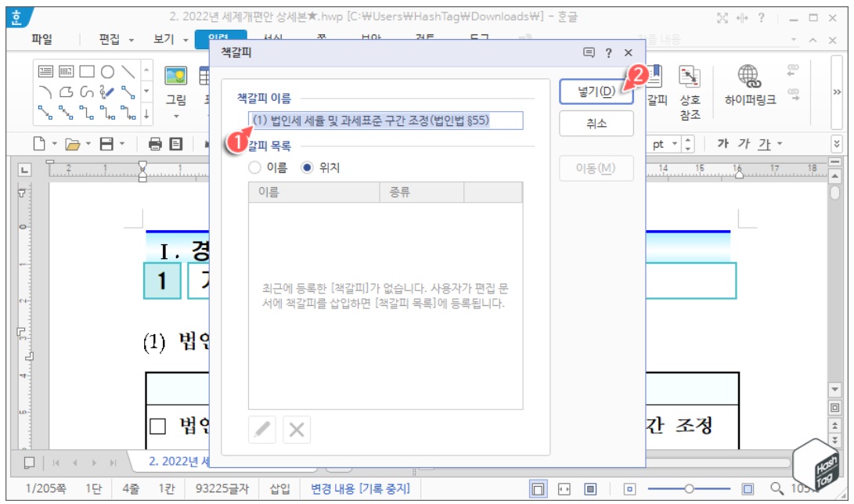Open the underline style dropdown arrow

coord(780,144)
